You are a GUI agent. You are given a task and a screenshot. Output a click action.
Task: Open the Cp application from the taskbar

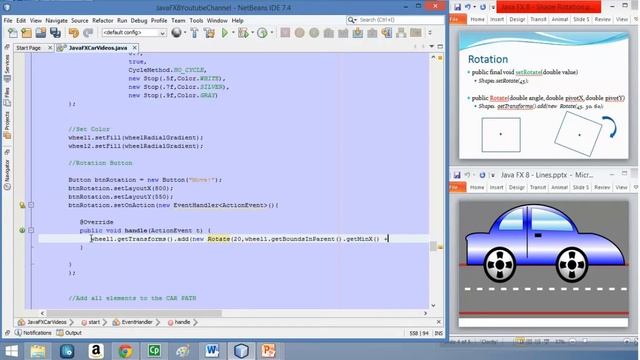[154, 351]
